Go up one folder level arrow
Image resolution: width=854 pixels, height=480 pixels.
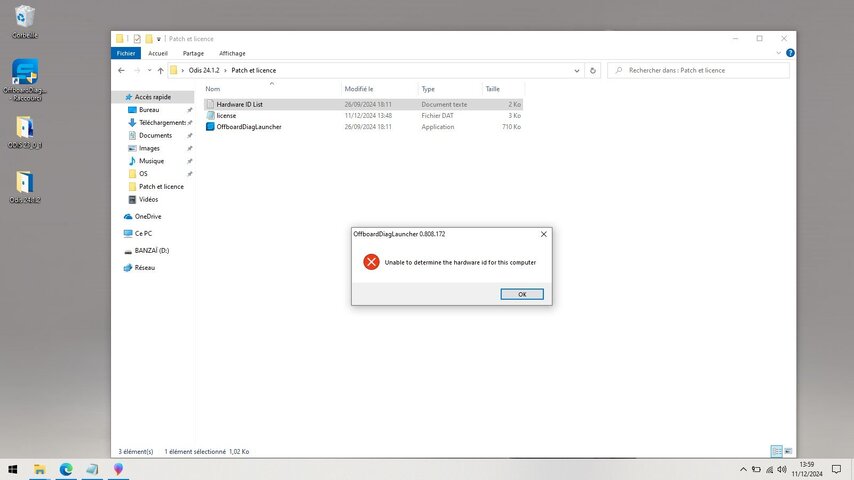[161, 70]
